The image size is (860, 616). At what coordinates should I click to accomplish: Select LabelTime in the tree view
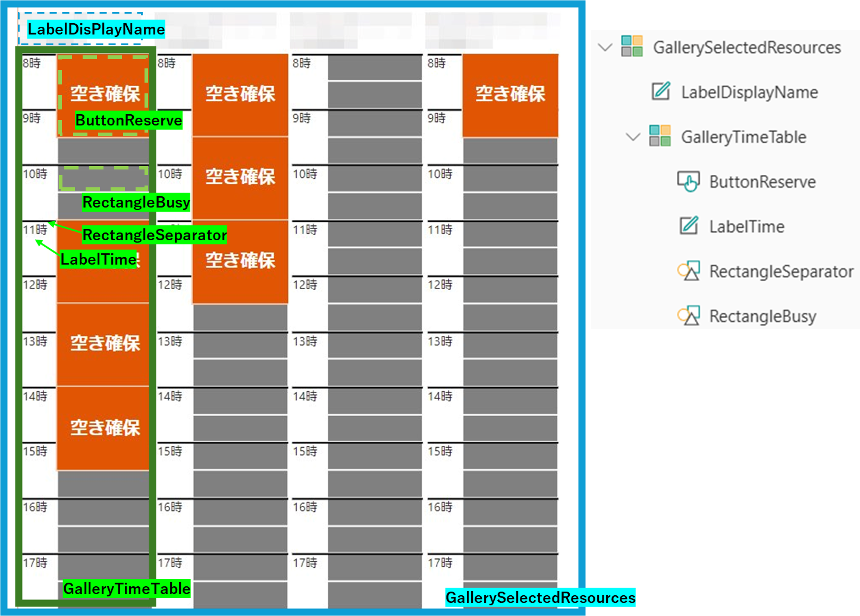point(746,227)
